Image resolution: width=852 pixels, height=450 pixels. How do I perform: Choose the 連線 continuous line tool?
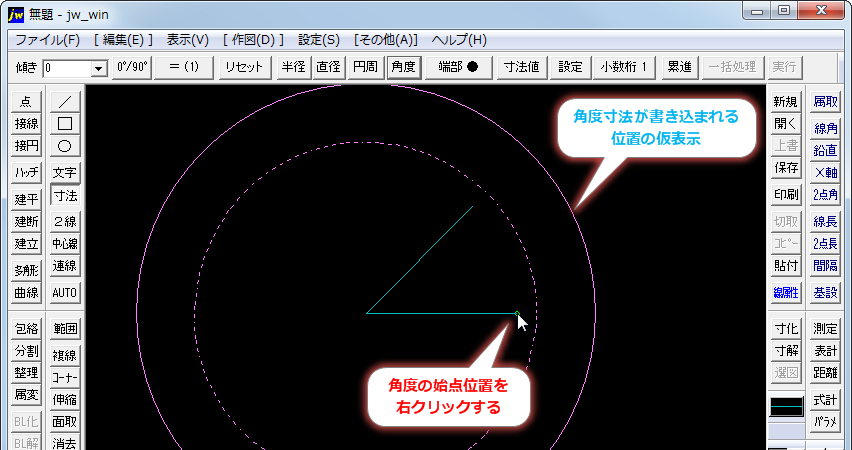coord(65,266)
